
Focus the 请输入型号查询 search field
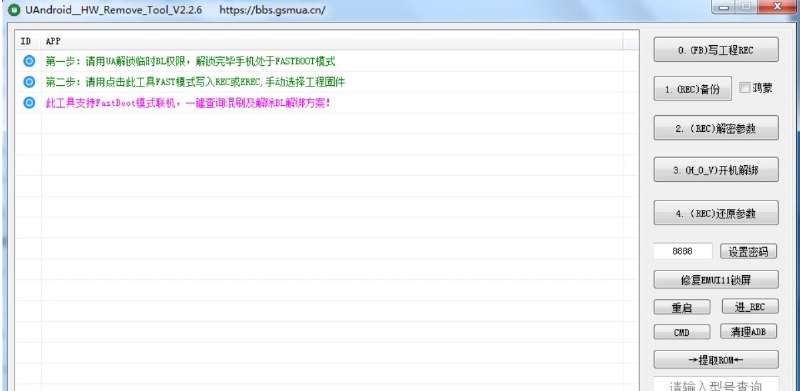click(716, 384)
